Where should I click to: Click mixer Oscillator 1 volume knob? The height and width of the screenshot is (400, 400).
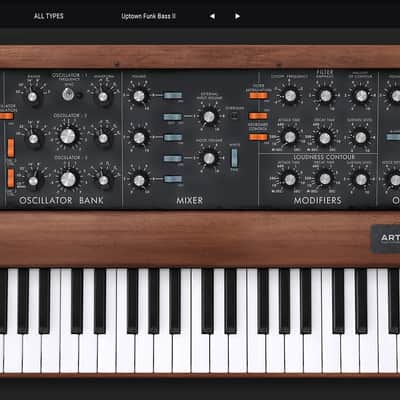point(139,96)
